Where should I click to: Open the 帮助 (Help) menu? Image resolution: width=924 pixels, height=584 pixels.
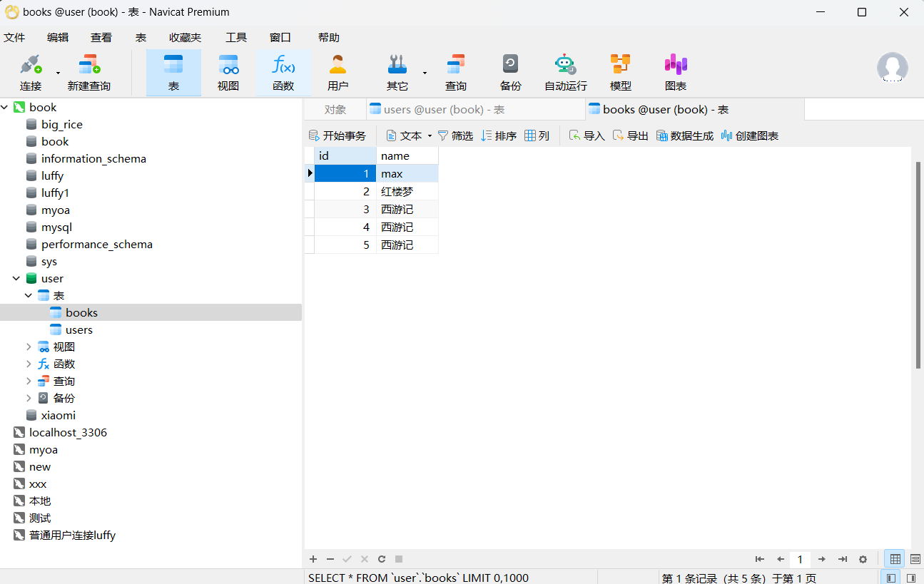[329, 38]
